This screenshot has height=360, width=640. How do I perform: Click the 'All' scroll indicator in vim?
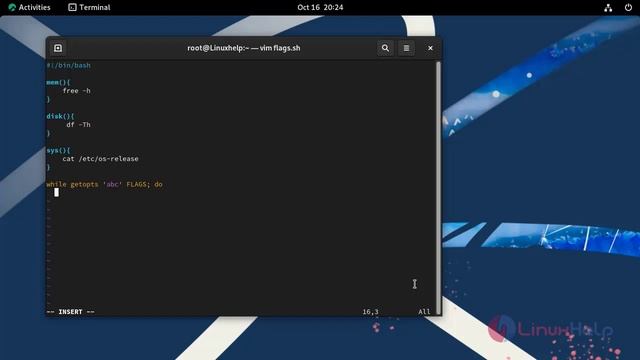tap(424, 312)
